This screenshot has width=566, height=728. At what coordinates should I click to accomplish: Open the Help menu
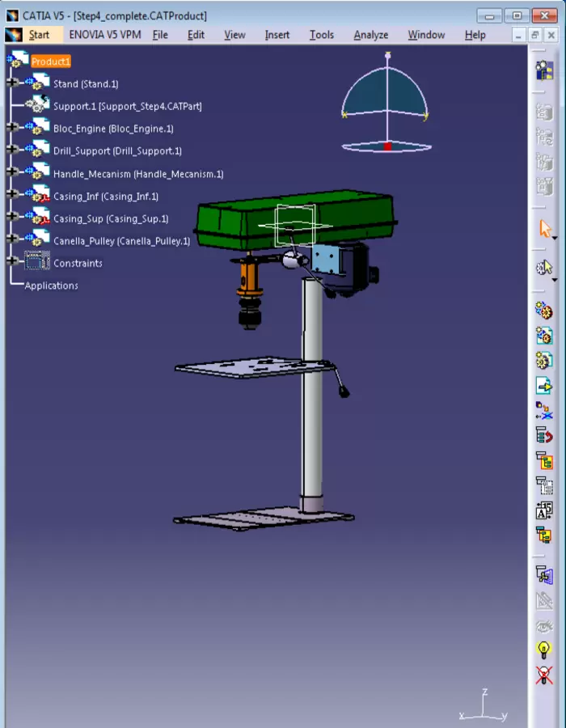475,35
